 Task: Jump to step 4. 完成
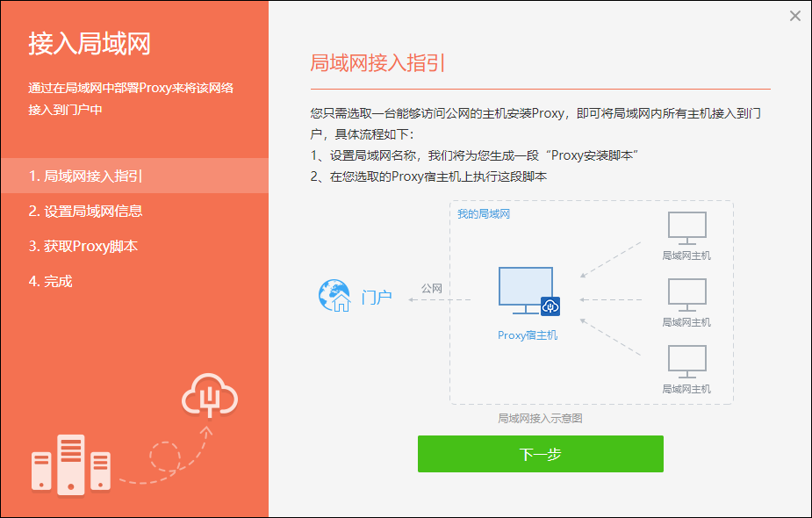tap(134, 281)
